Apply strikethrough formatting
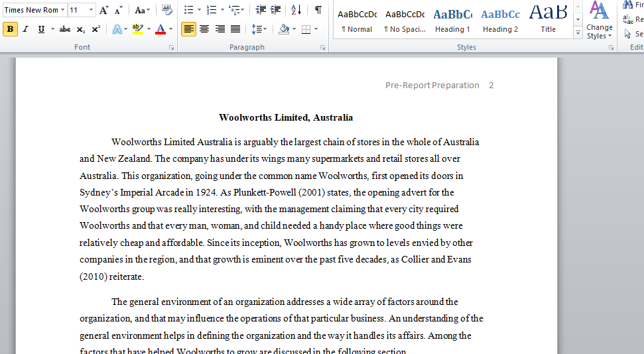Image resolution: width=644 pixels, height=354 pixels. [x=64, y=29]
